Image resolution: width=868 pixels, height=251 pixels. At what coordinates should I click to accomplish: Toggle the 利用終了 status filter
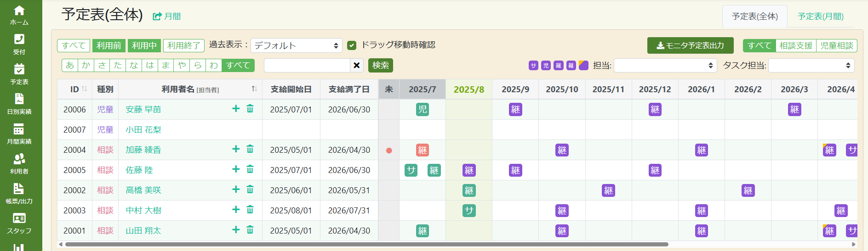[183, 45]
